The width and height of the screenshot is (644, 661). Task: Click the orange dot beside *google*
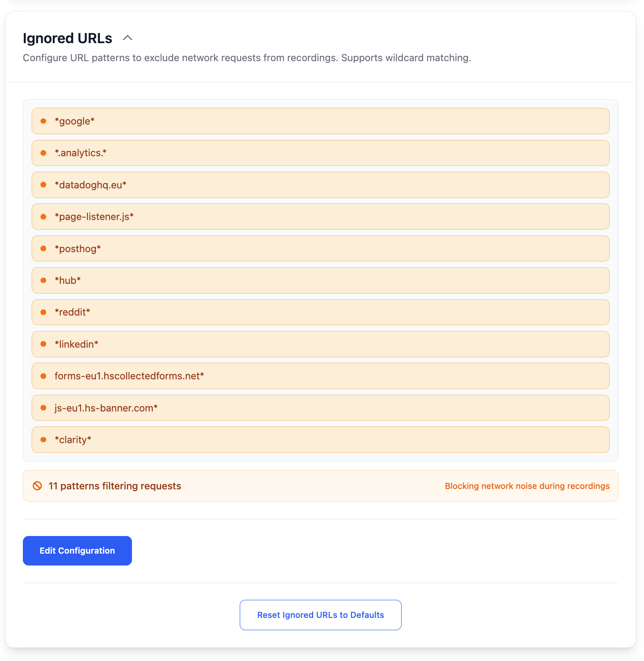pos(44,121)
